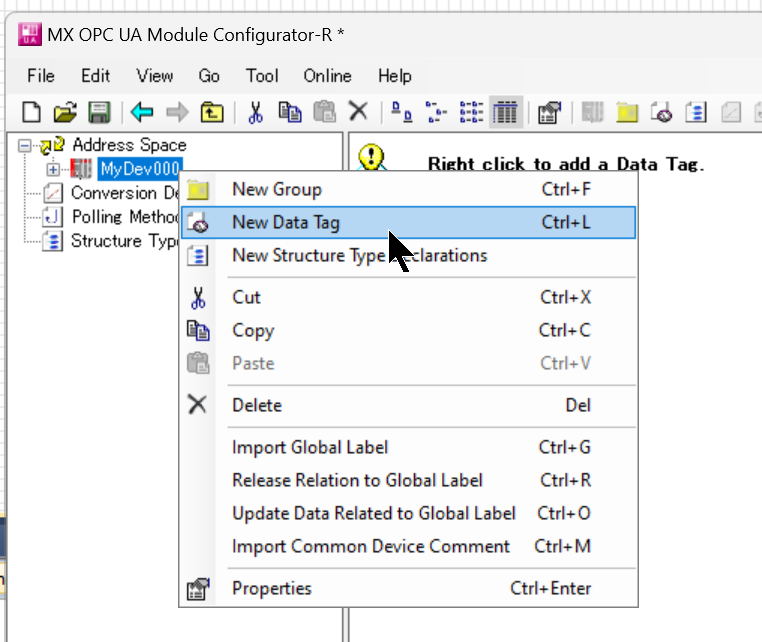Screen dimensions: 762x642
Task: Open Properties from the toolbar icon
Action: [549, 112]
